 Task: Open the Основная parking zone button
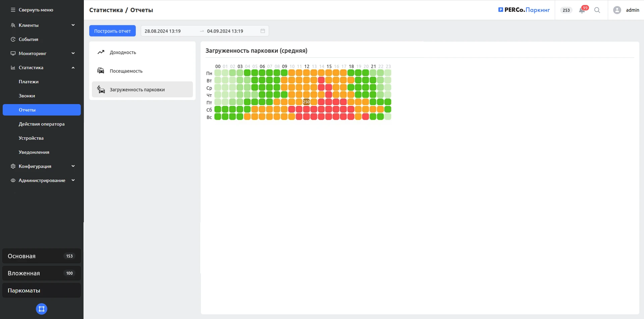pyautogui.click(x=42, y=256)
